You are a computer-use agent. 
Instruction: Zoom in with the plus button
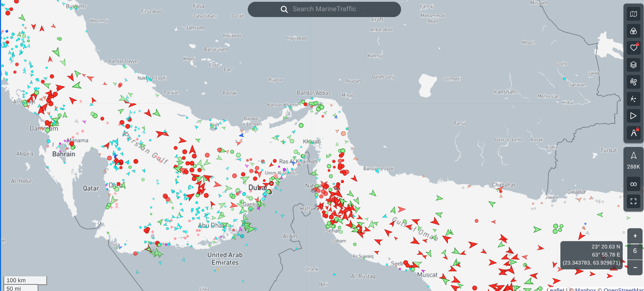[635, 236]
